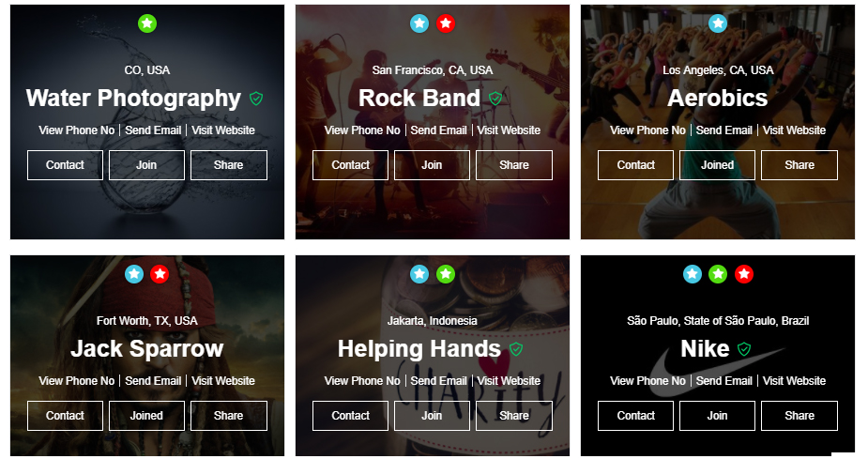Click the blue star badge on Aerobics card
This screenshot has height=459, width=868.
point(718,23)
